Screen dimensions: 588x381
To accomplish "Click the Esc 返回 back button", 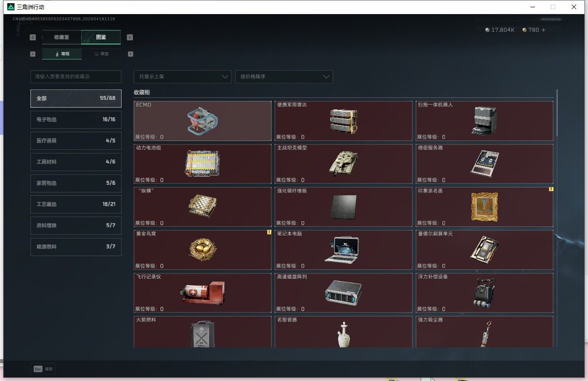I will (x=43, y=369).
